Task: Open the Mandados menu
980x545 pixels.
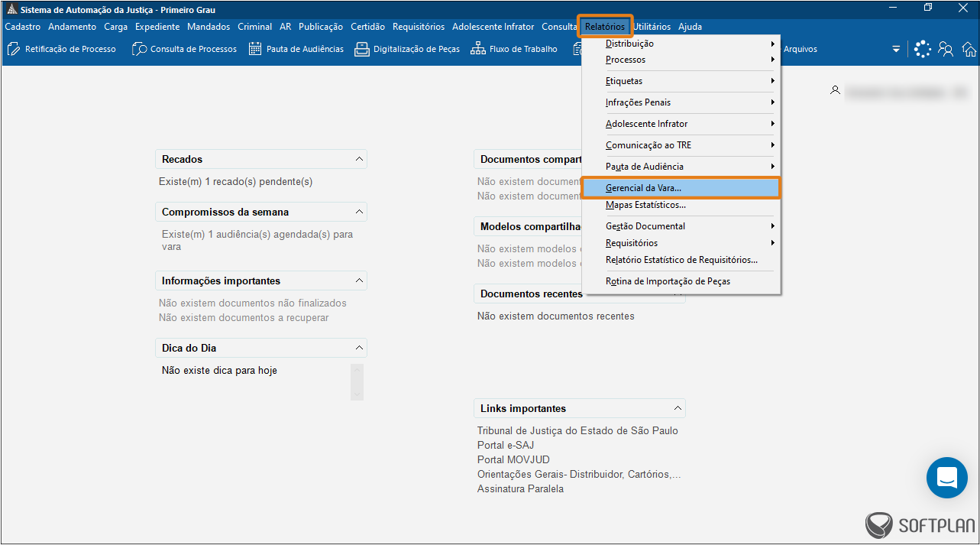Action: point(209,27)
